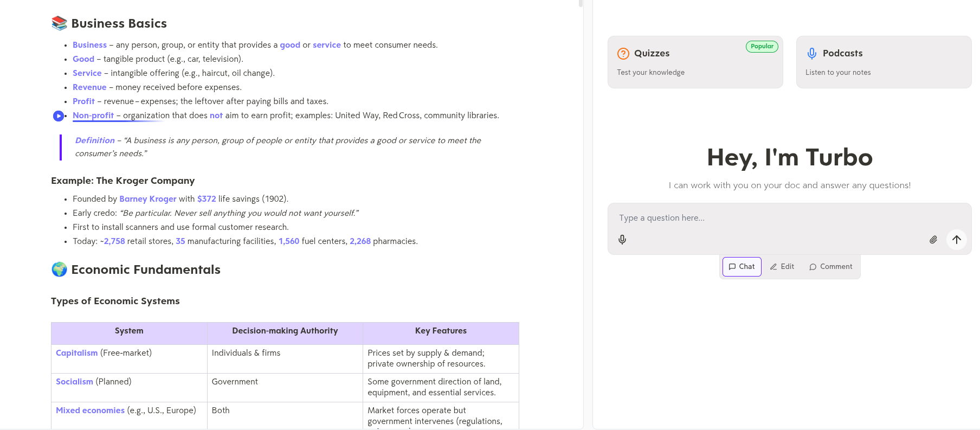Click the Socialism term in the table

click(75, 382)
